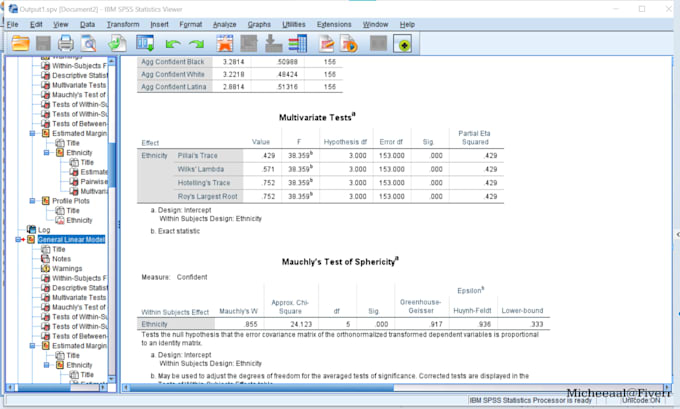Click the Pillai's Trace row label
The width and height of the screenshot is (680, 409).
[197, 155]
